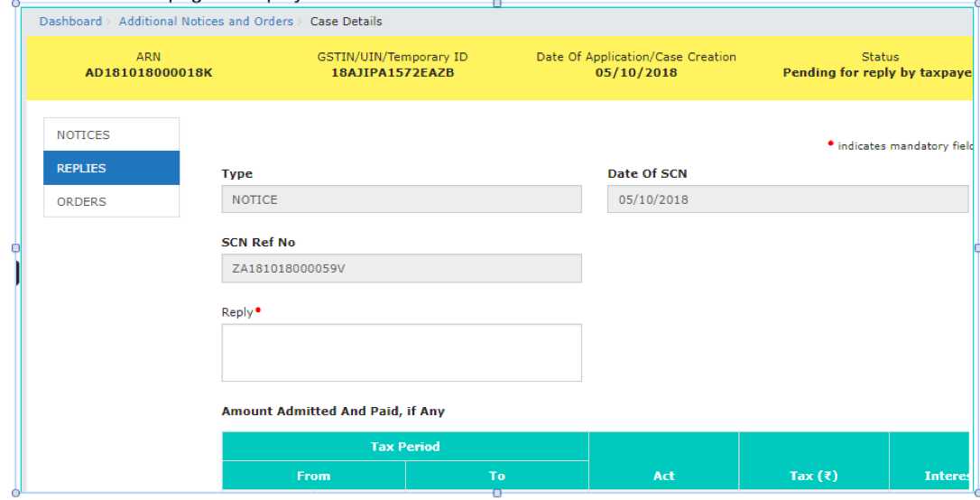Image resolution: width=980 pixels, height=500 pixels.
Task: Select the REPLIES tab
Action: click(x=111, y=168)
